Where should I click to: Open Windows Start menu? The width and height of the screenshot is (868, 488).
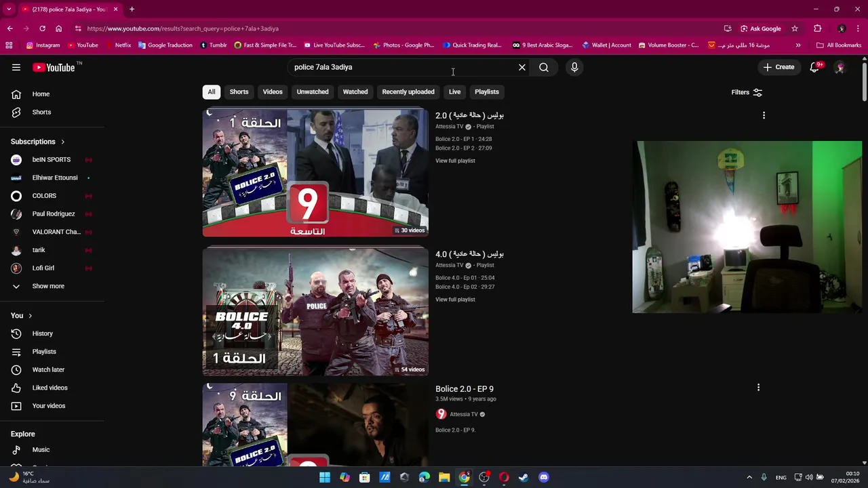(x=325, y=477)
